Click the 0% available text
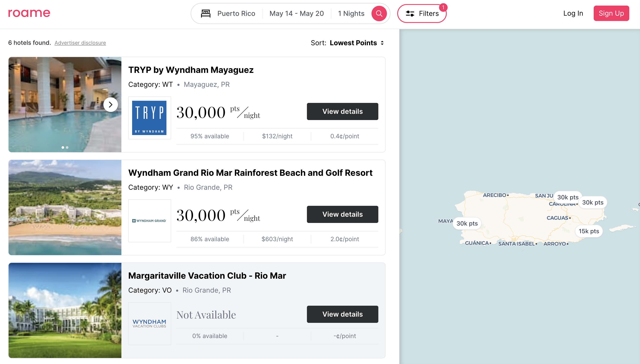The height and width of the screenshot is (364, 640). (x=210, y=336)
